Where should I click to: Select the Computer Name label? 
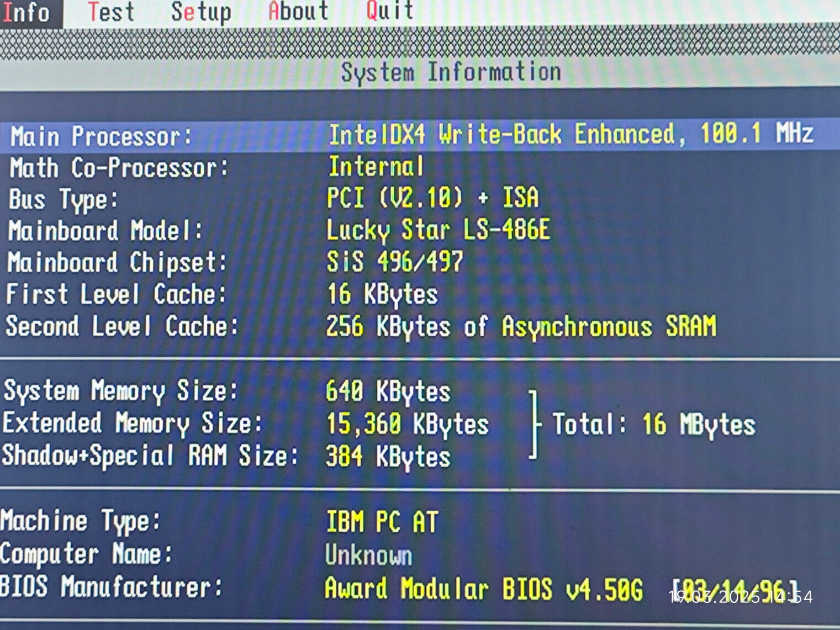coord(86,554)
